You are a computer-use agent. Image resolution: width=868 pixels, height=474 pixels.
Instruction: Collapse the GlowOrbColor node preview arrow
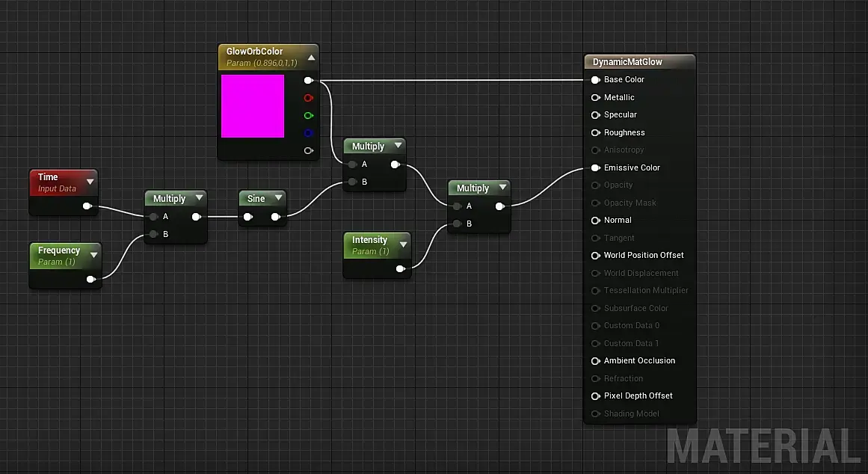click(312, 58)
